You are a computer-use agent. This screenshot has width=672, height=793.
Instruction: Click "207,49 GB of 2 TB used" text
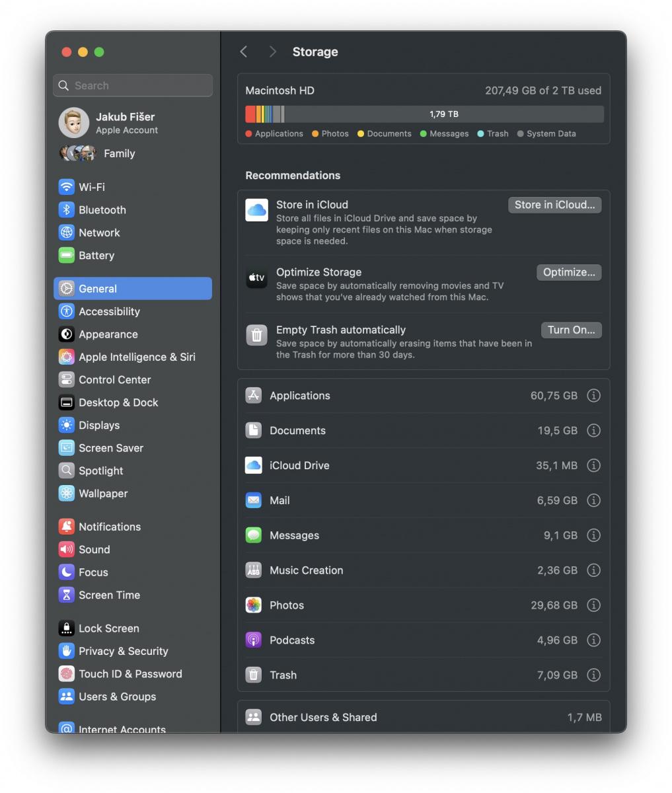pos(543,91)
